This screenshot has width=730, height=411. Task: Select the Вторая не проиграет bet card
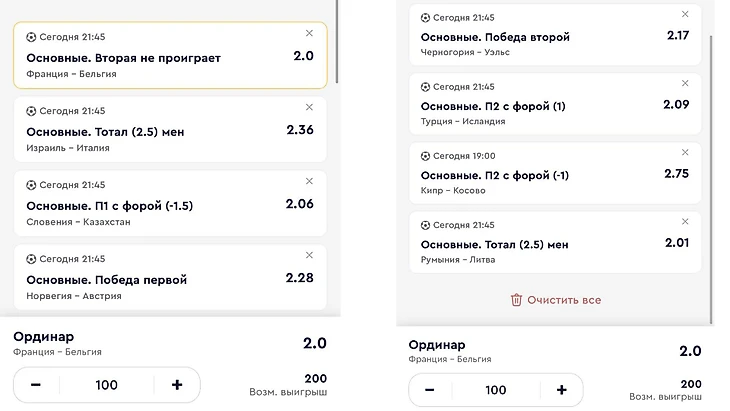point(150,57)
